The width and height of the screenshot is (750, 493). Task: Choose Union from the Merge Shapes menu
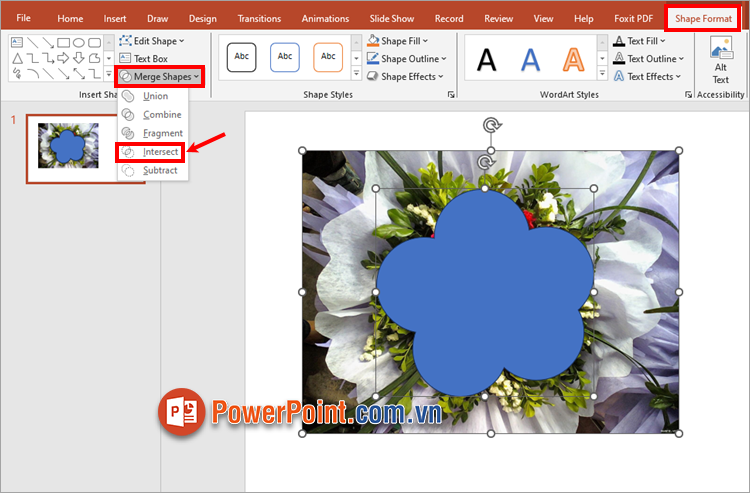click(x=153, y=96)
